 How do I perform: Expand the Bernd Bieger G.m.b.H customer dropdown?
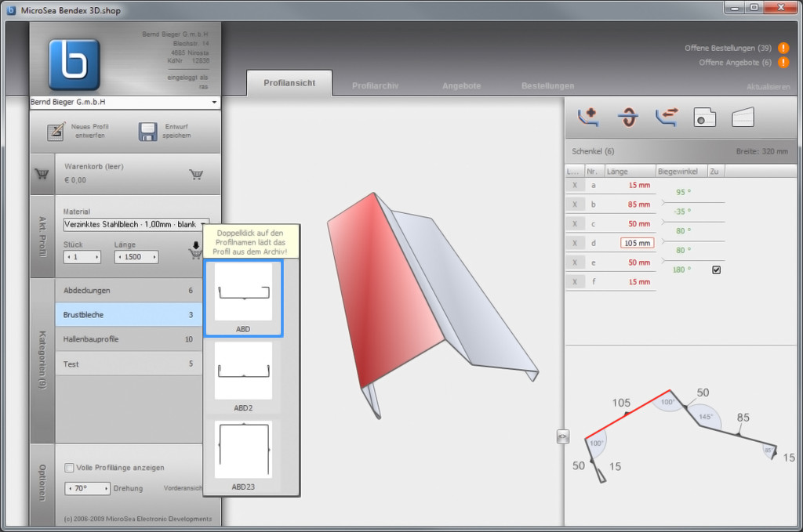pos(214,103)
